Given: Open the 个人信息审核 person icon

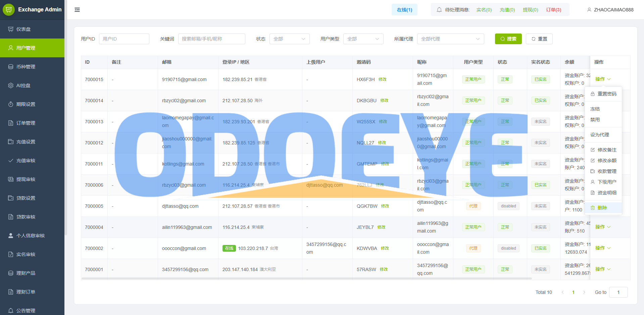Looking at the screenshot, I should pyautogui.click(x=10, y=235).
